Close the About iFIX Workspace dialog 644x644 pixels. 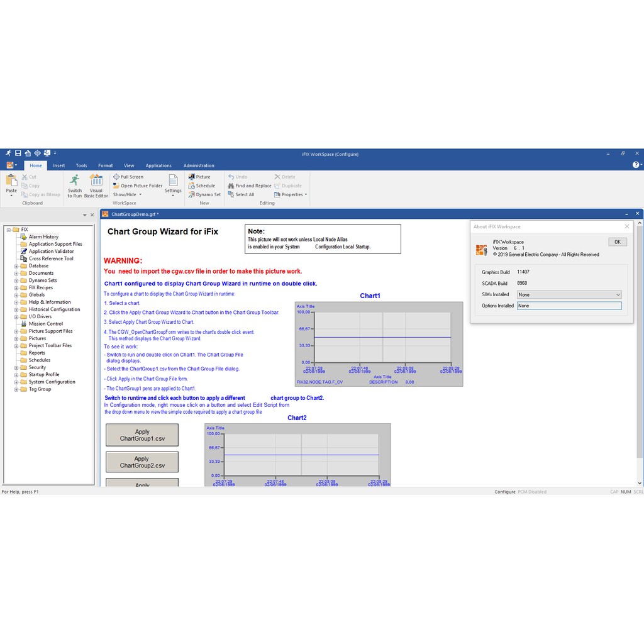point(627,226)
